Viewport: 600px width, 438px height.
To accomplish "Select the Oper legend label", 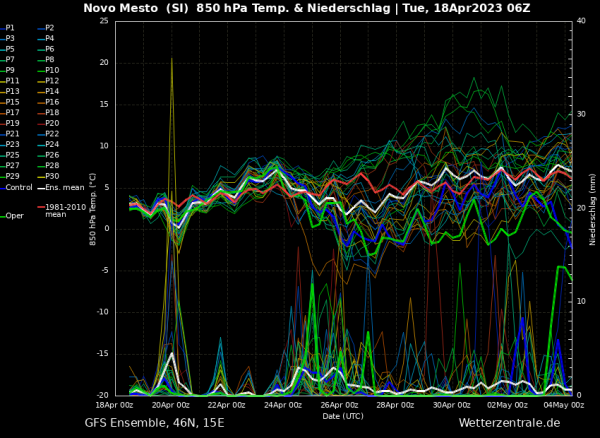I will [12, 216].
